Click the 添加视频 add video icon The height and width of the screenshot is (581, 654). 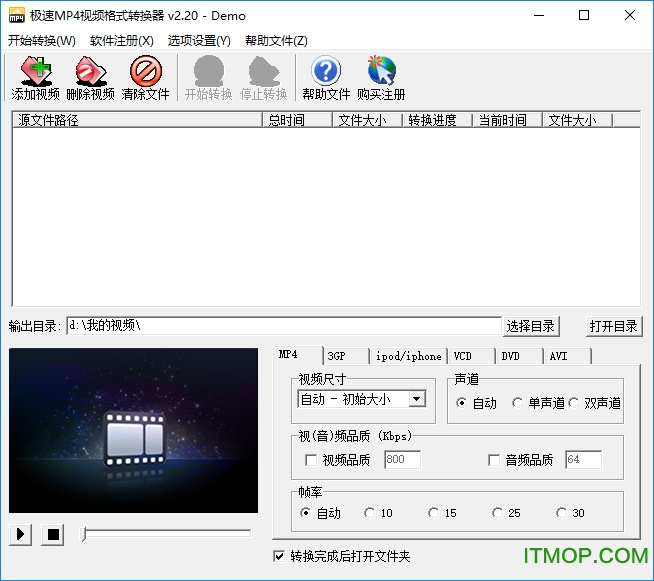tap(36, 71)
